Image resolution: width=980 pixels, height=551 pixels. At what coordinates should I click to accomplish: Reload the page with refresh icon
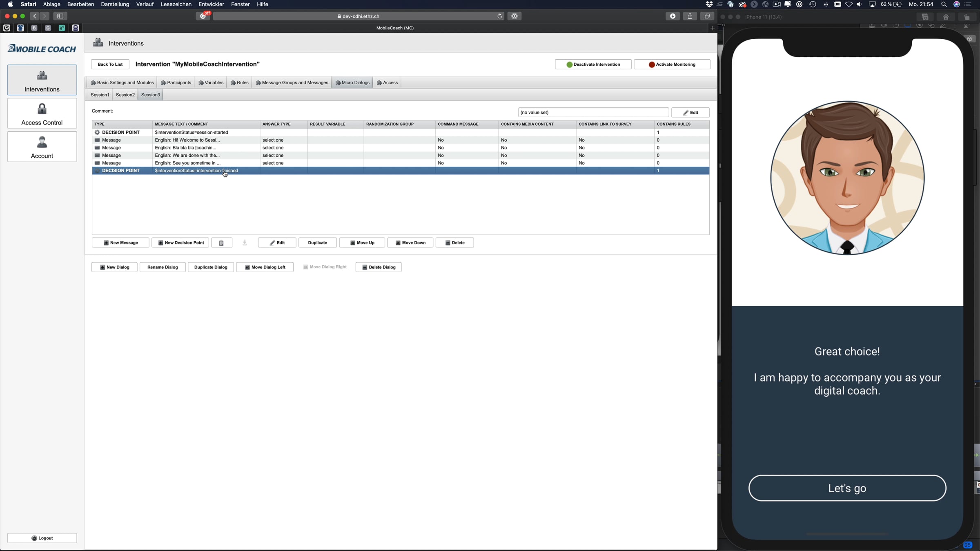[499, 16]
